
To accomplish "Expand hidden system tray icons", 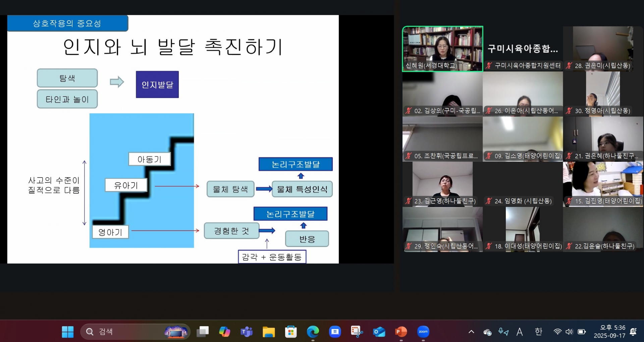I will (x=471, y=332).
